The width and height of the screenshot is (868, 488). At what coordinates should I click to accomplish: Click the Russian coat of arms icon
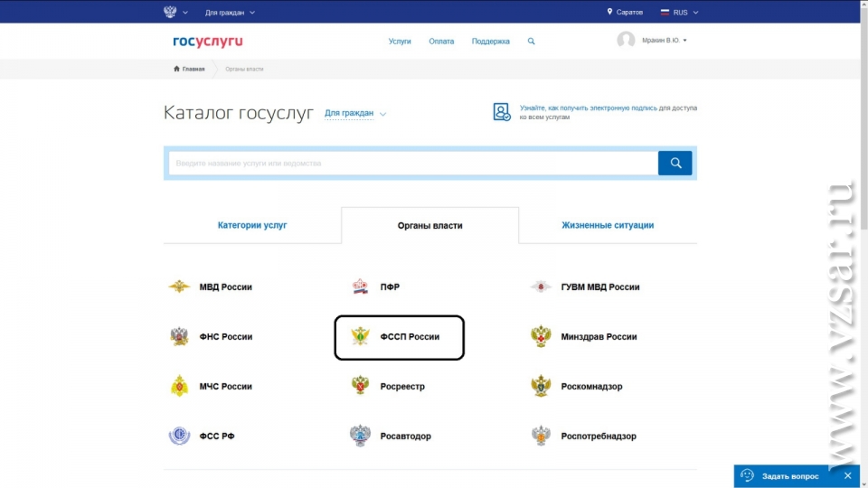[170, 12]
